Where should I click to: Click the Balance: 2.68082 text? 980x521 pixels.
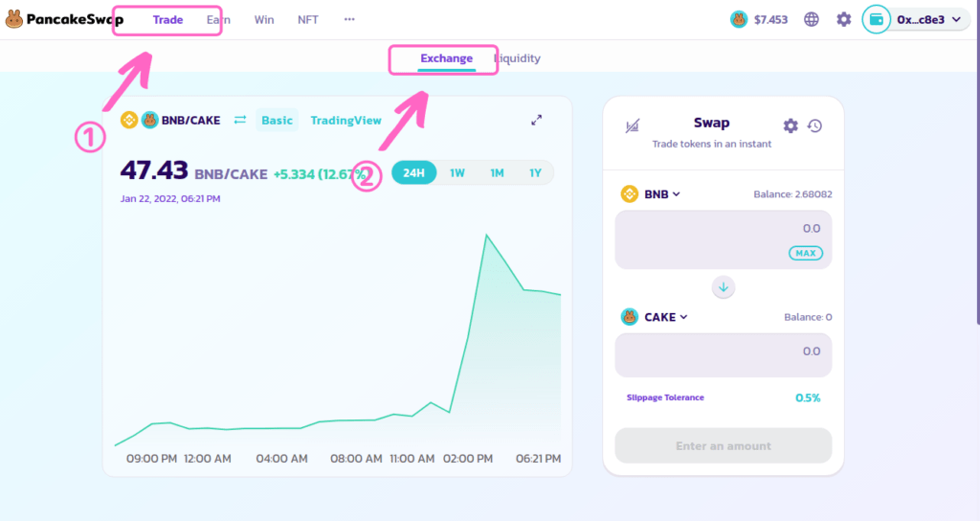click(x=792, y=193)
